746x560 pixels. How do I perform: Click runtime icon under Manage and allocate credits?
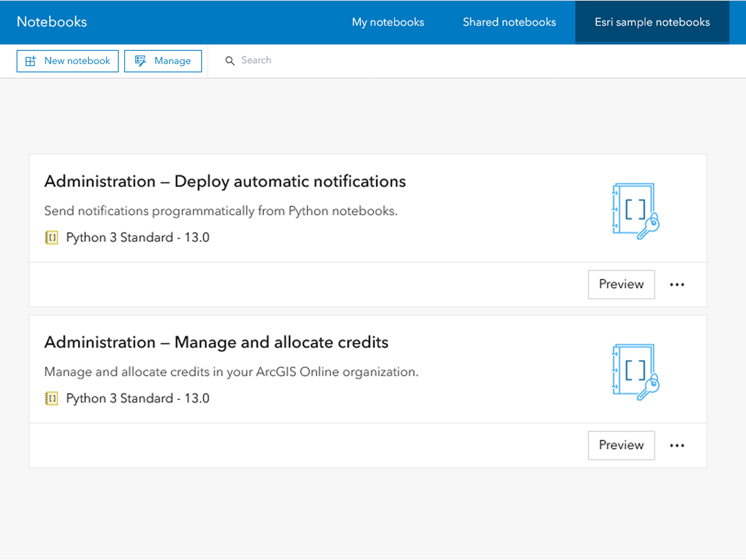pyautogui.click(x=52, y=398)
